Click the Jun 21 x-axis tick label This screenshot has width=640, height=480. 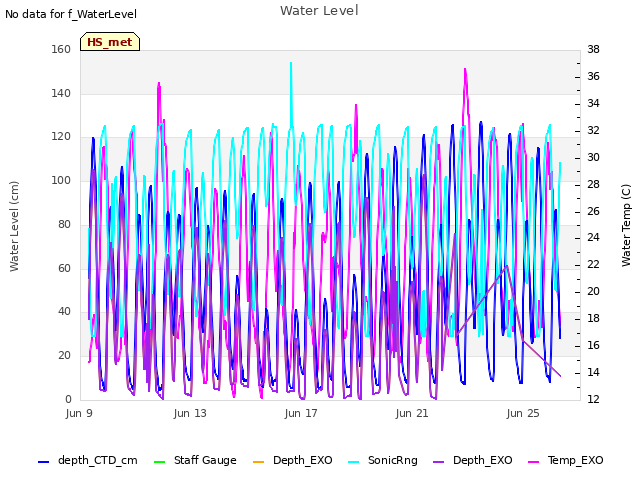click(x=412, y=413)
